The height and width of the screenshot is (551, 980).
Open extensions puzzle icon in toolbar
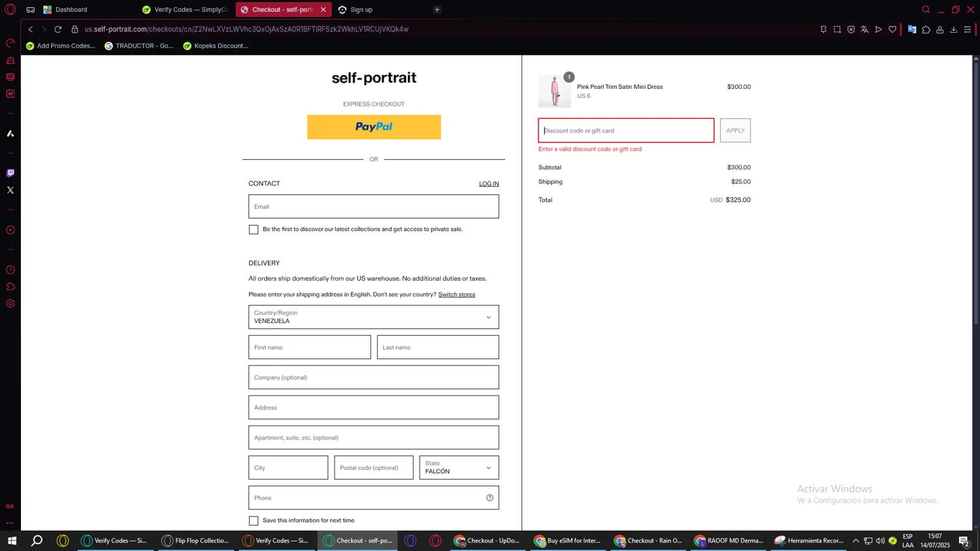point(926,29)
